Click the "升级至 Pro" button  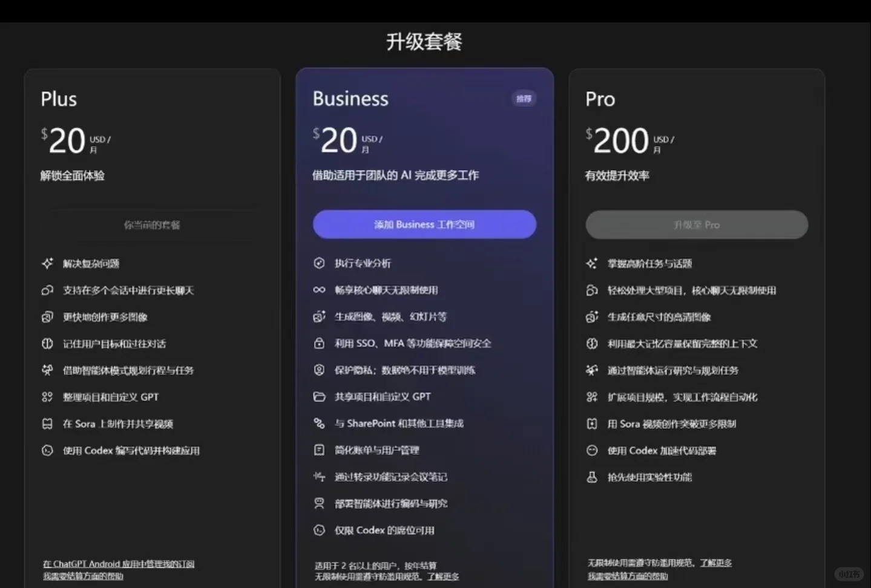697,224
